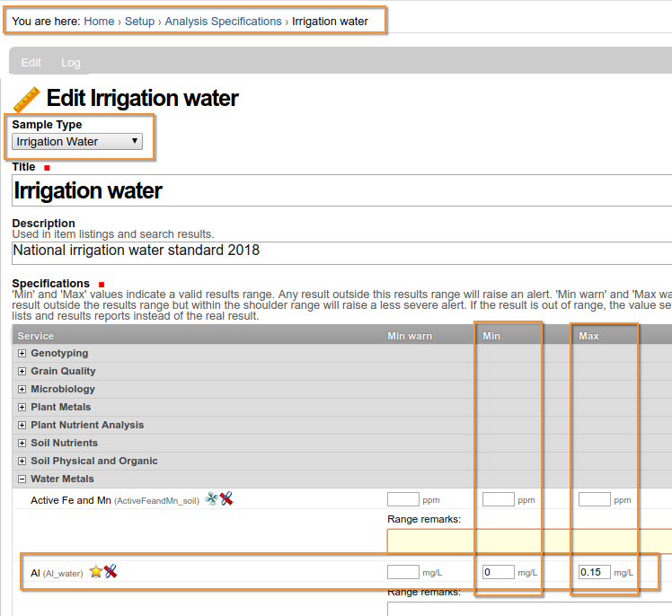Image resolution: width=672 pixels, height=616 pixels.
Task: Expand the Genotyping category
Action: pos(22,353)
